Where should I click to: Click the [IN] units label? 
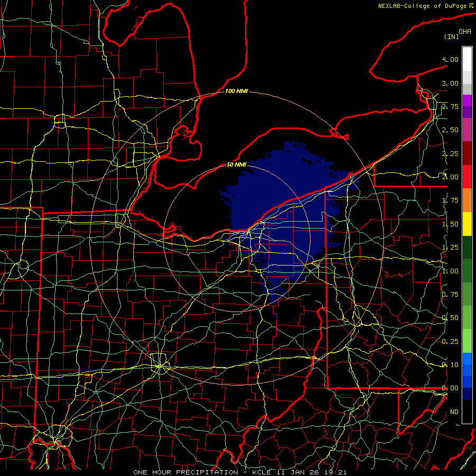452,36
